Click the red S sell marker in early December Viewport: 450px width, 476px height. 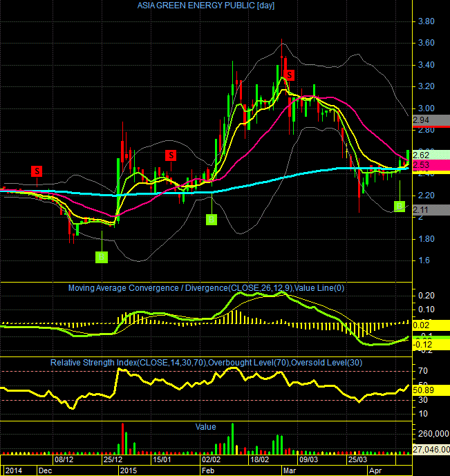click(37, 171)
